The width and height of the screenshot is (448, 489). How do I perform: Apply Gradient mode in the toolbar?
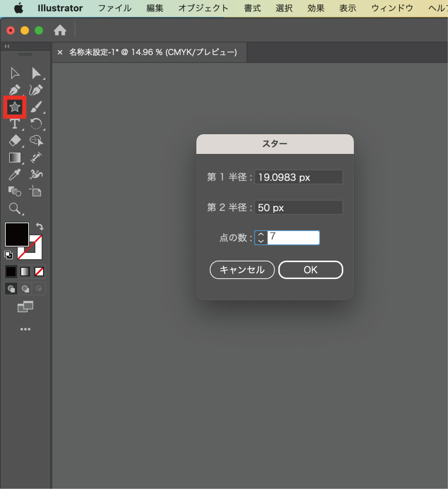25,271
